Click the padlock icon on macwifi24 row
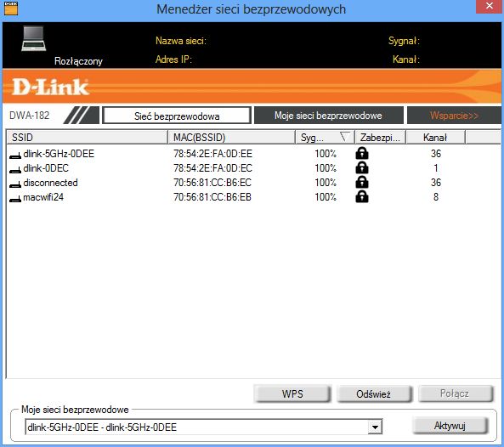Image resolution: width=504 pixels, height=447 pixels. click(362, 196)
